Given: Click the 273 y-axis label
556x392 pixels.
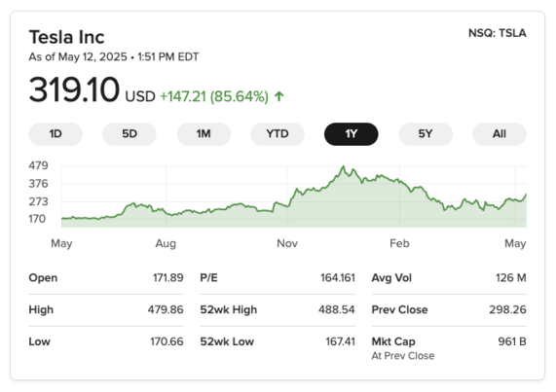Looking at the screenshot, I should click(38, 202).
